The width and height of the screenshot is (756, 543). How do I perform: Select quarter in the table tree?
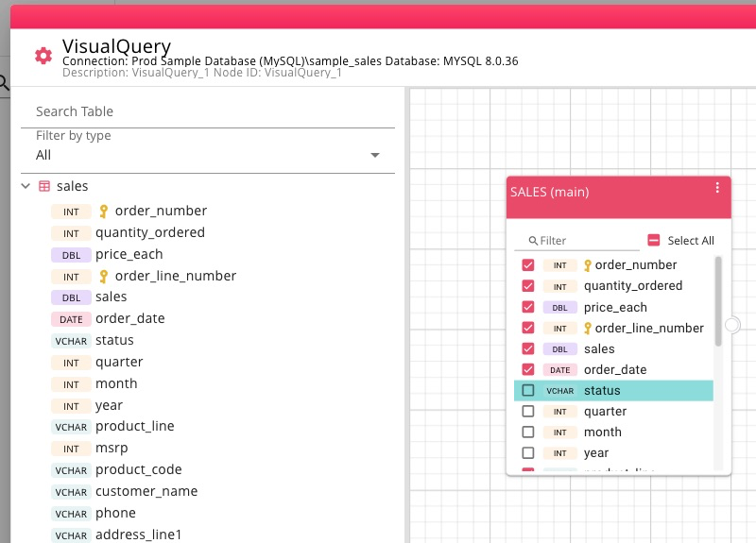pos(119,363)
